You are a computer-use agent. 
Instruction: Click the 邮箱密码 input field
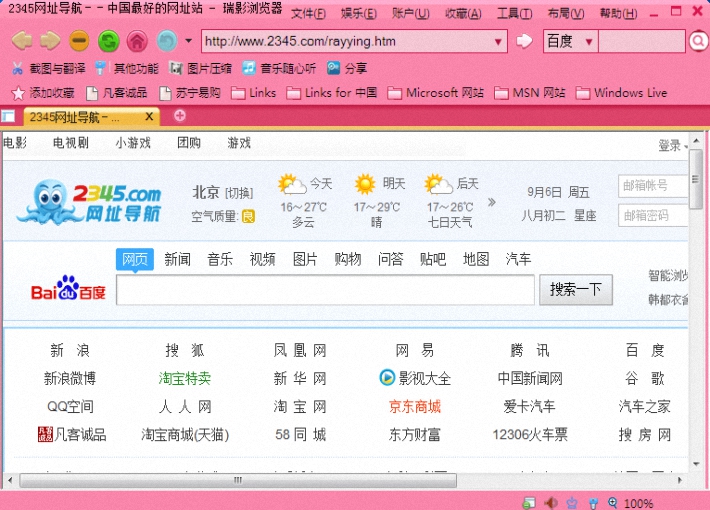coord(653,216)
